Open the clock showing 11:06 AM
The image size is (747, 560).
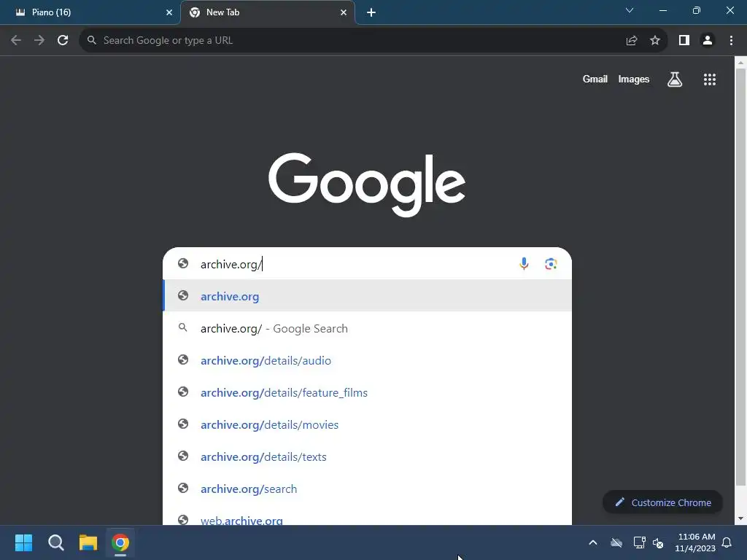695,542
